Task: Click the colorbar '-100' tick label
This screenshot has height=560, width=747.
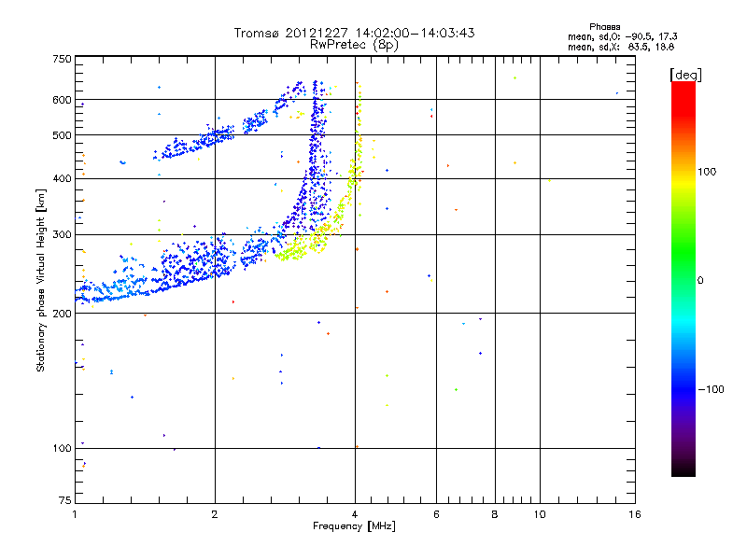Action: pos(711,389)
